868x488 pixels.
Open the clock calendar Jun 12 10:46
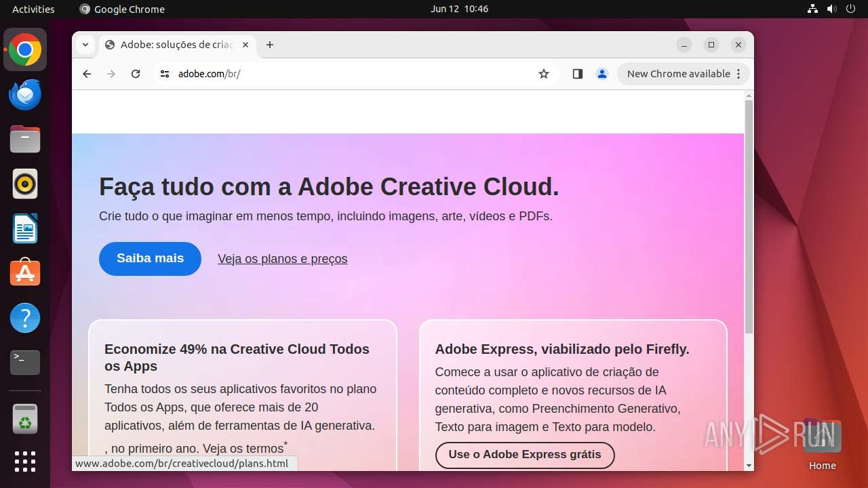point(459,9)
